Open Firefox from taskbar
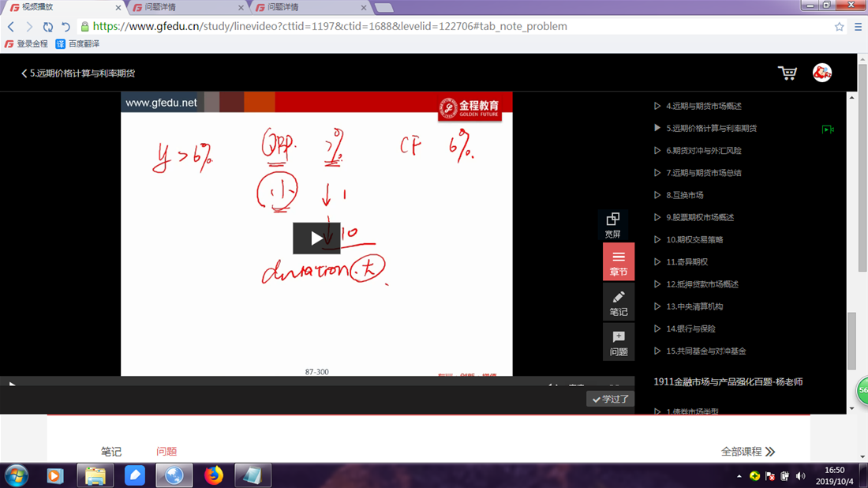 [x=214, y=476]
